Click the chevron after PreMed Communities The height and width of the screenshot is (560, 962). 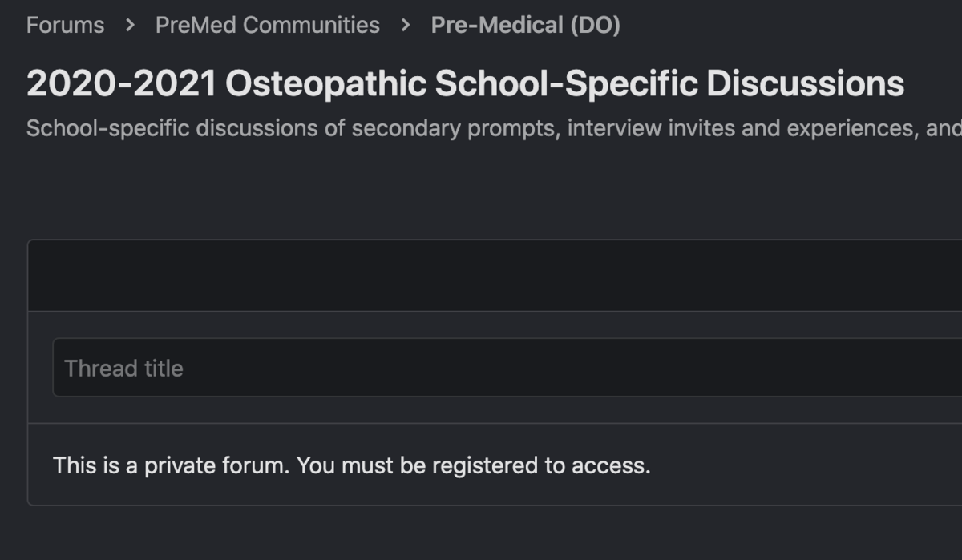406,26
